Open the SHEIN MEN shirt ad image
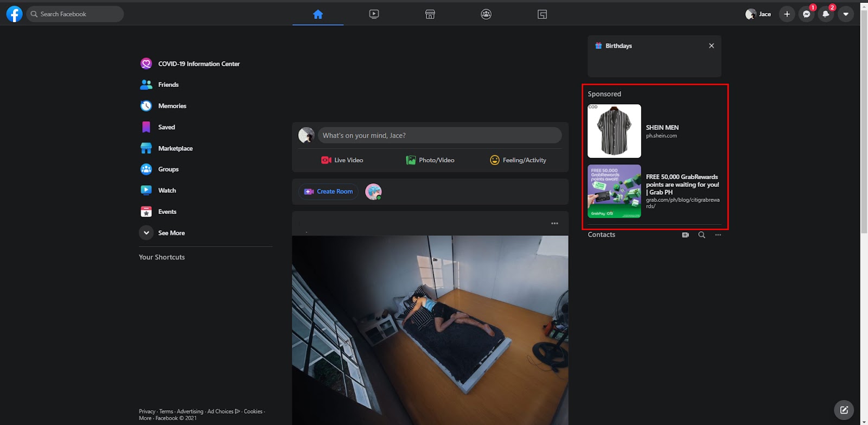The image size is (868, 425). [614, 131]
